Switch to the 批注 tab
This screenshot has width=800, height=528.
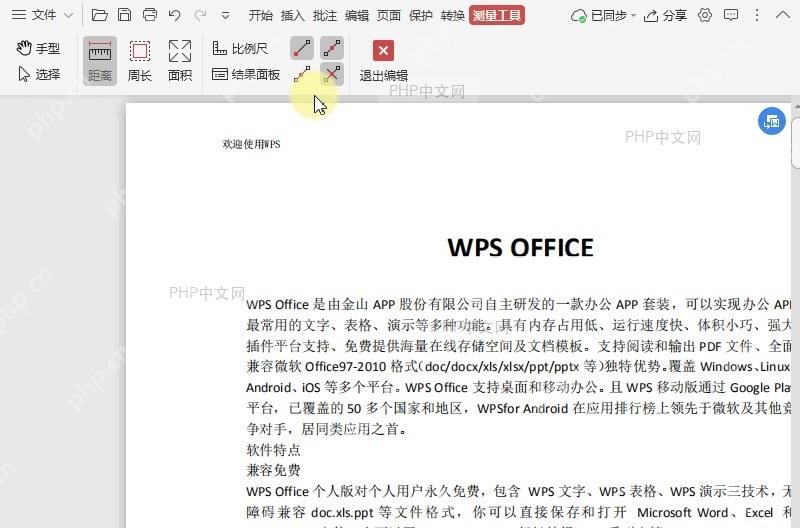point(324,16)
